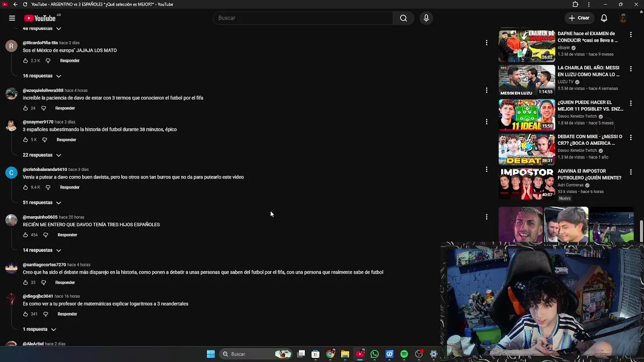Image resolution: width=644 pixels, height=362 pixels.
Task: Open the account avatar menu
Action: 623,18
